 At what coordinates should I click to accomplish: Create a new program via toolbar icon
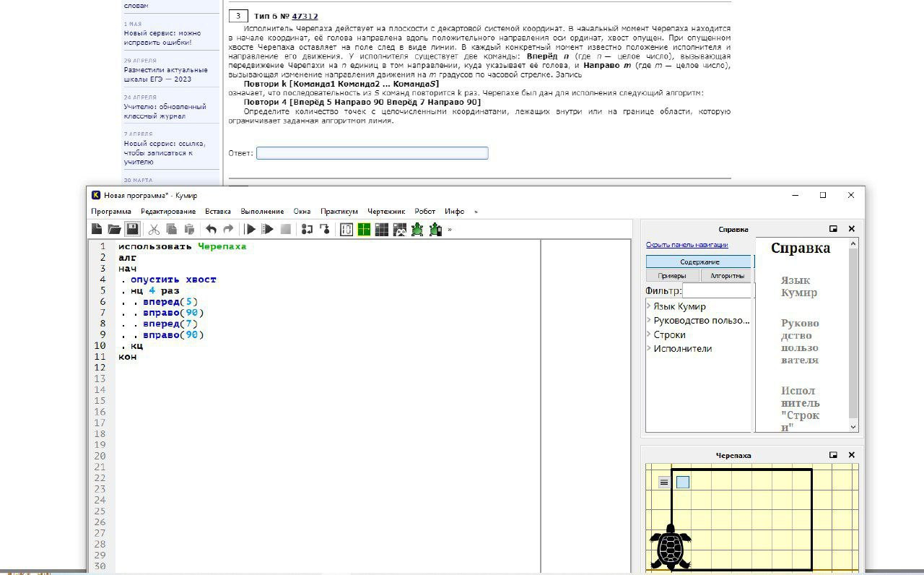click(97, 229)
